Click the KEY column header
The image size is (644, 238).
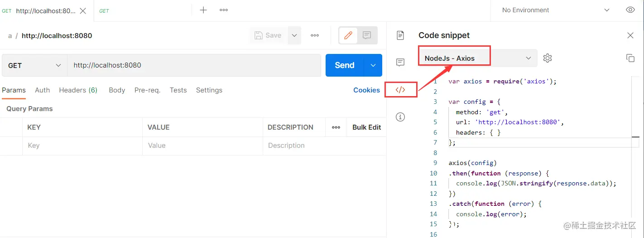coord(34,127)
